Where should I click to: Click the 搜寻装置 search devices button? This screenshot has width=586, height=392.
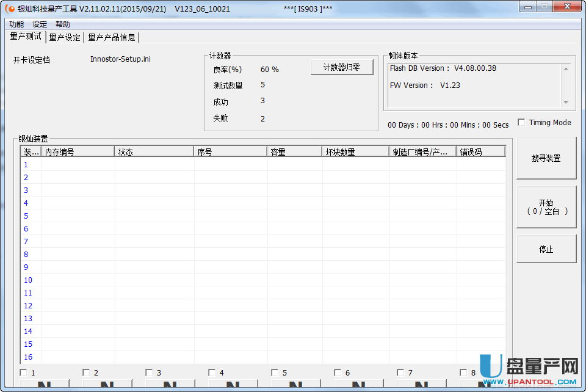(x=546, y=158)
